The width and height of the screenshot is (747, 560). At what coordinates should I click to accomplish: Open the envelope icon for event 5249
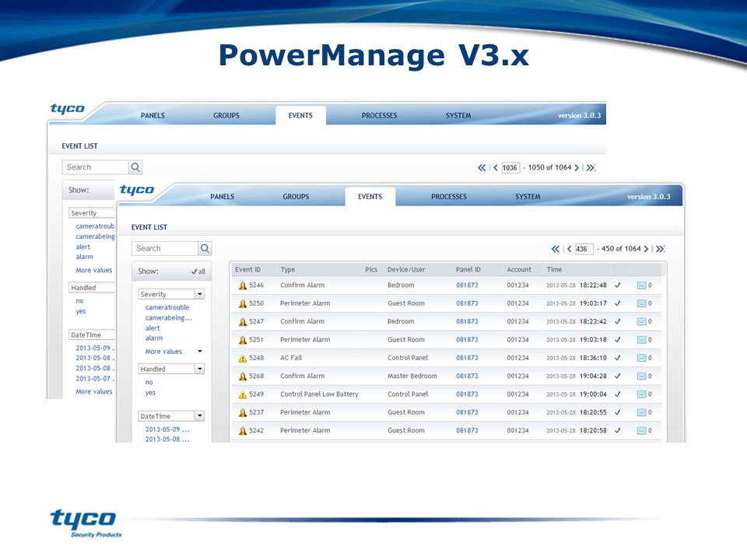pyautogui.click(x=642, y=394)
